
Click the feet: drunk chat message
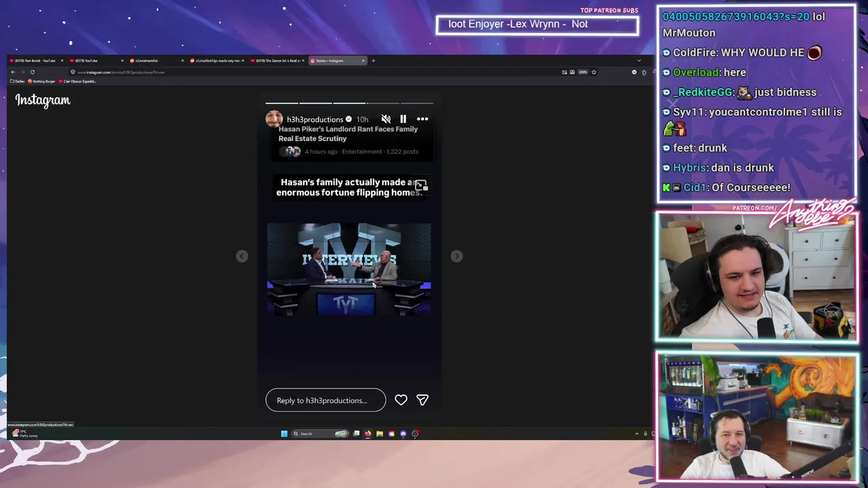tap(695, 148)
